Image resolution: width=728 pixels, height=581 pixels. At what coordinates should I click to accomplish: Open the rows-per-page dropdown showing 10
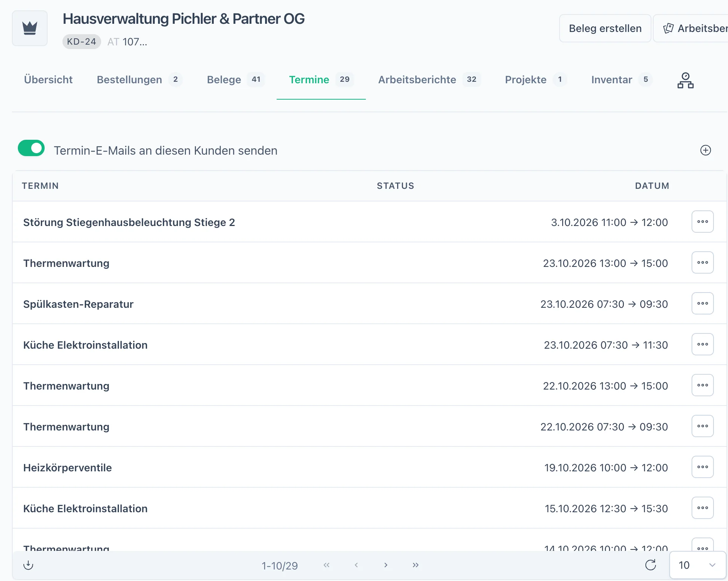coord(698,565)
